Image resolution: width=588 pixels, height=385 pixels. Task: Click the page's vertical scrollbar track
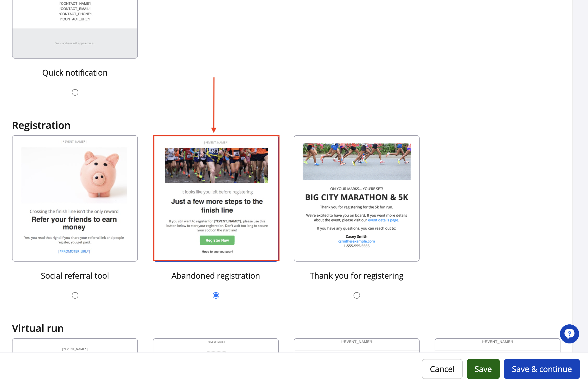(580, 175)
